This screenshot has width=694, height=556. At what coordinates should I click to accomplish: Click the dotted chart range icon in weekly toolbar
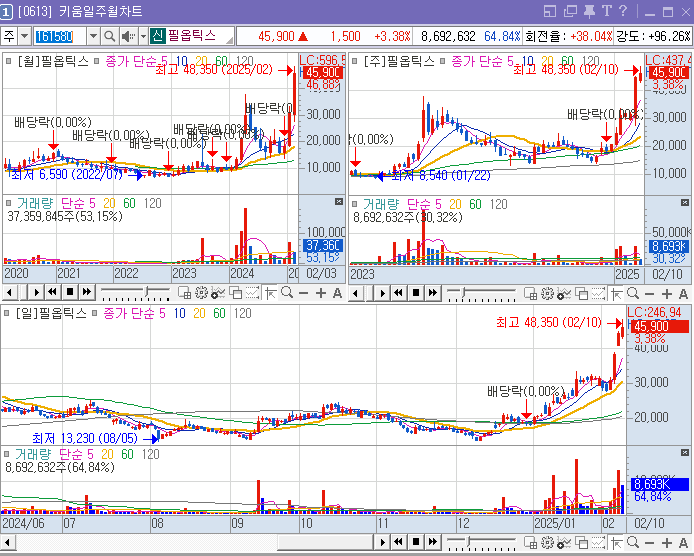[x=598, y=293]
